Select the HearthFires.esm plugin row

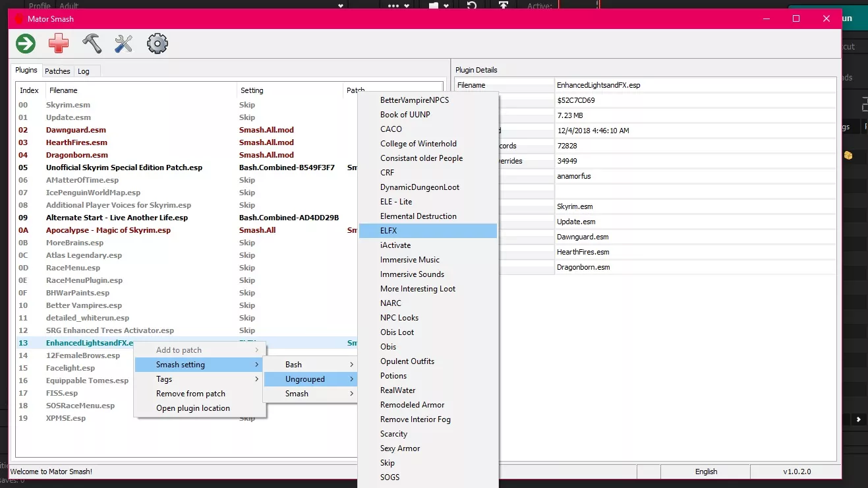click(x=187, y=142)
